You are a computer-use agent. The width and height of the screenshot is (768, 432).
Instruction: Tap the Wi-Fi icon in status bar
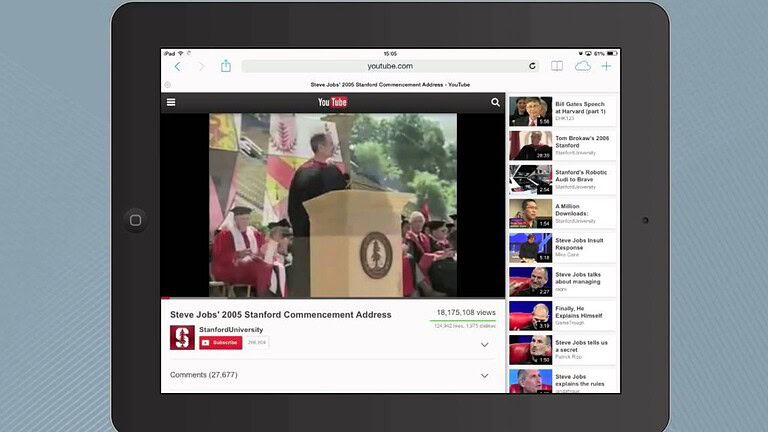180,53
